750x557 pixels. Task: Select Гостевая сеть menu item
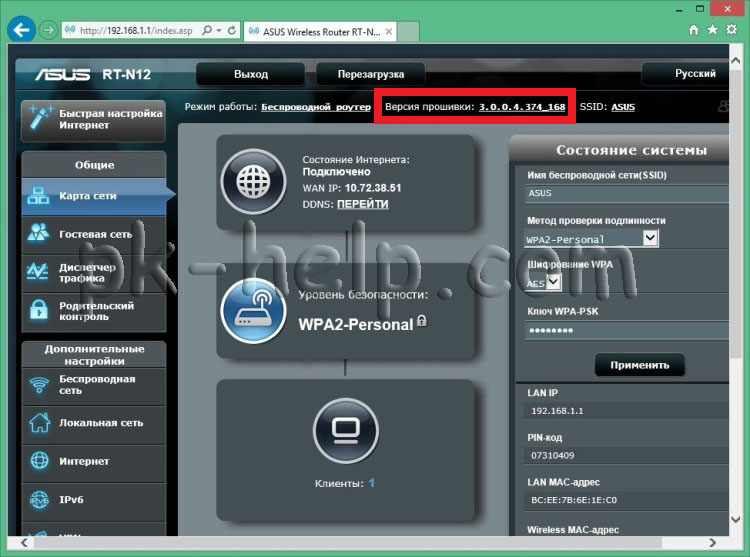94,234
